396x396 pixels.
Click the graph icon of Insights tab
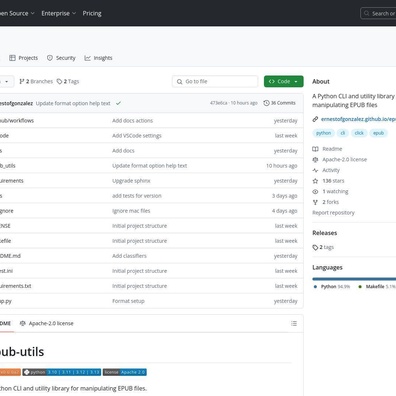[x=87, y=58]
